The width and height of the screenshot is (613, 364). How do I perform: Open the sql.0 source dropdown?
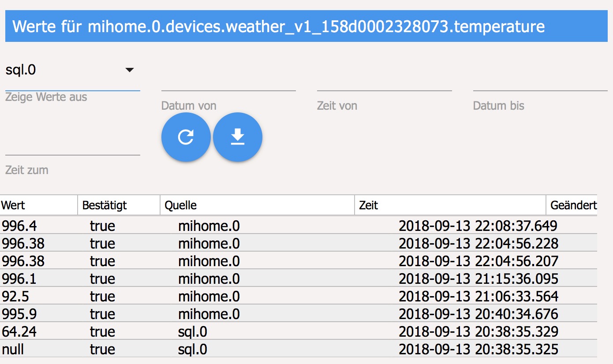(x=72, y=70)
